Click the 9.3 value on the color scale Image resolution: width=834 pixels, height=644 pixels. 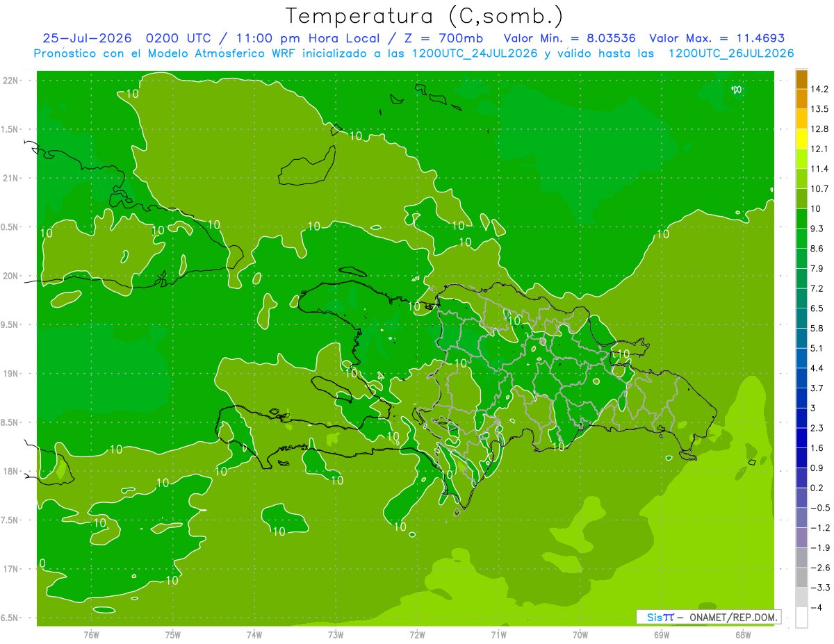(x=817, y=229)
